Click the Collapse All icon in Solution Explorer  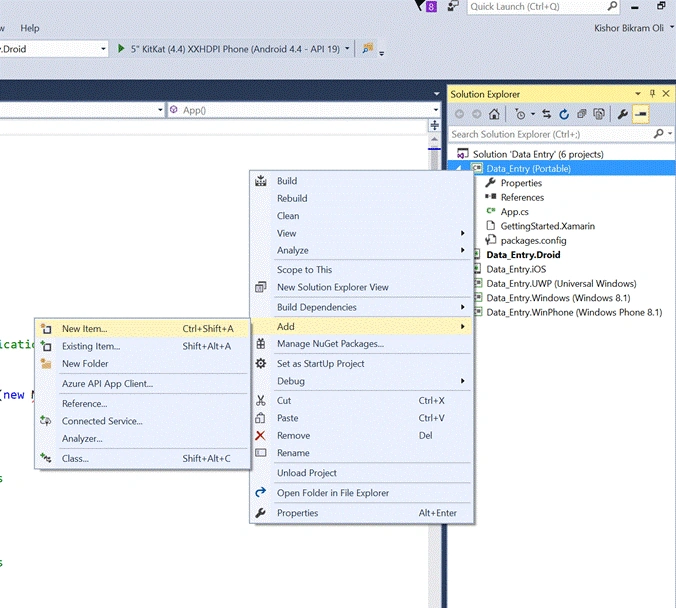[581, 114]
